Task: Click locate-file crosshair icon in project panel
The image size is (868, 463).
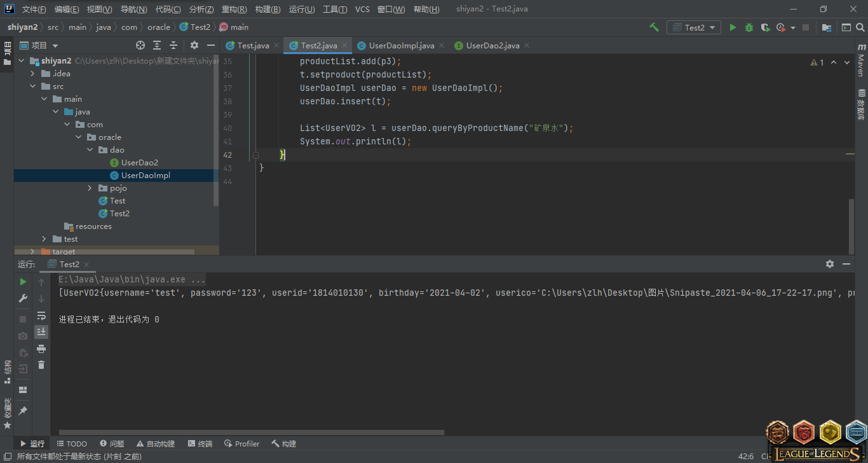Action: point(140,45)
